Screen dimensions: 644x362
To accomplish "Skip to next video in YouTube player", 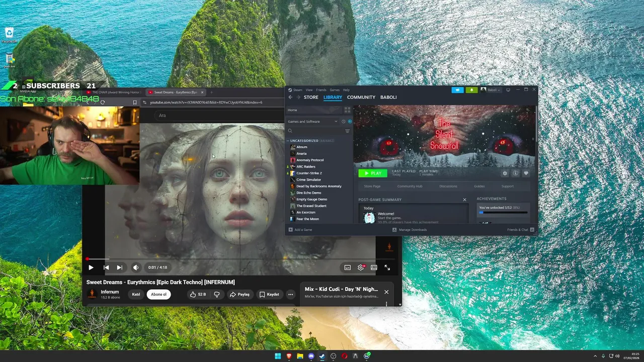I will 119,267.
